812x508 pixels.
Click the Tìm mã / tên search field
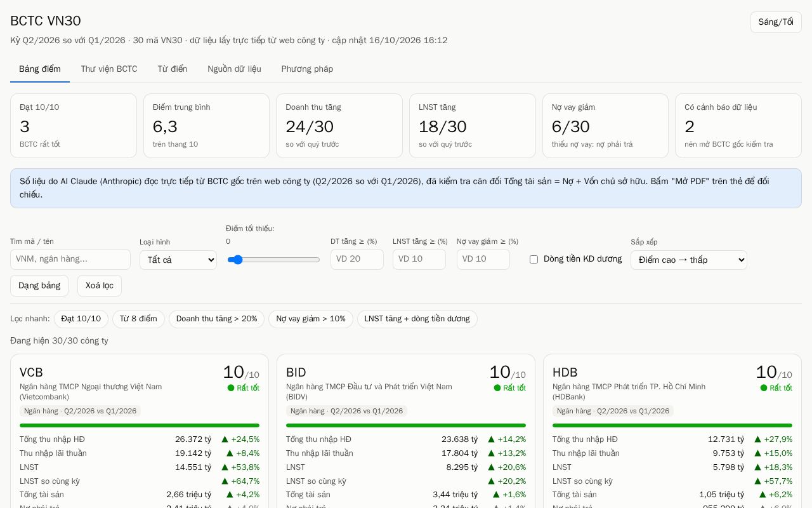pyautogui.click(x=70, y=259)
